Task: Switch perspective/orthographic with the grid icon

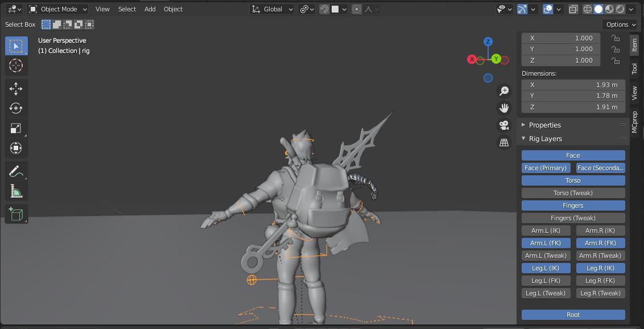Action: pos(504,142)
